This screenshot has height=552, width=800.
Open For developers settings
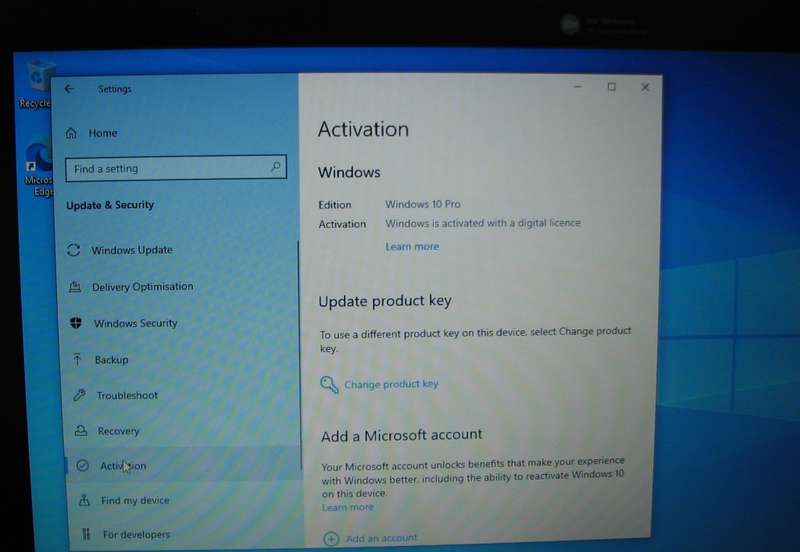pyautogui.click(x=136, y=535)
